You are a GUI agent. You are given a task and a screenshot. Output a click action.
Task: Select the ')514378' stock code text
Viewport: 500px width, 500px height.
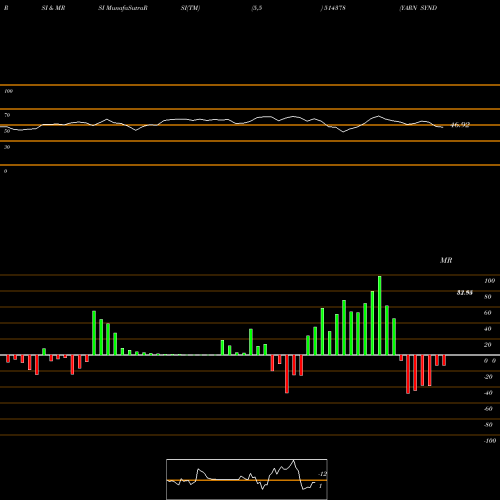tap(333, 8)
